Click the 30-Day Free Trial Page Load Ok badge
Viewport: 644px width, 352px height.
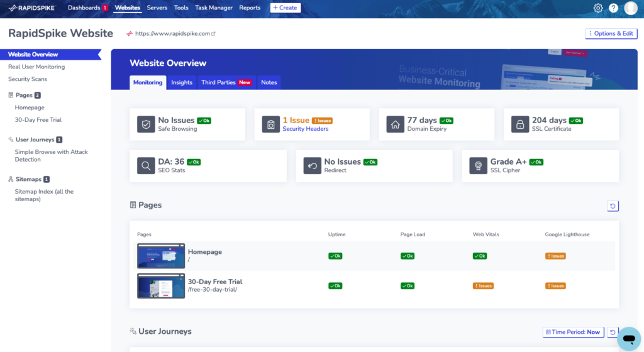408,286
